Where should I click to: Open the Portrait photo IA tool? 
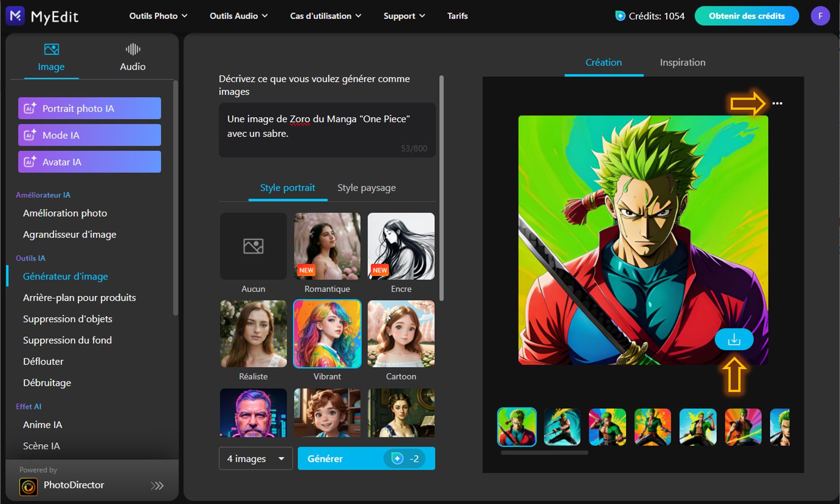coord(89,108)
